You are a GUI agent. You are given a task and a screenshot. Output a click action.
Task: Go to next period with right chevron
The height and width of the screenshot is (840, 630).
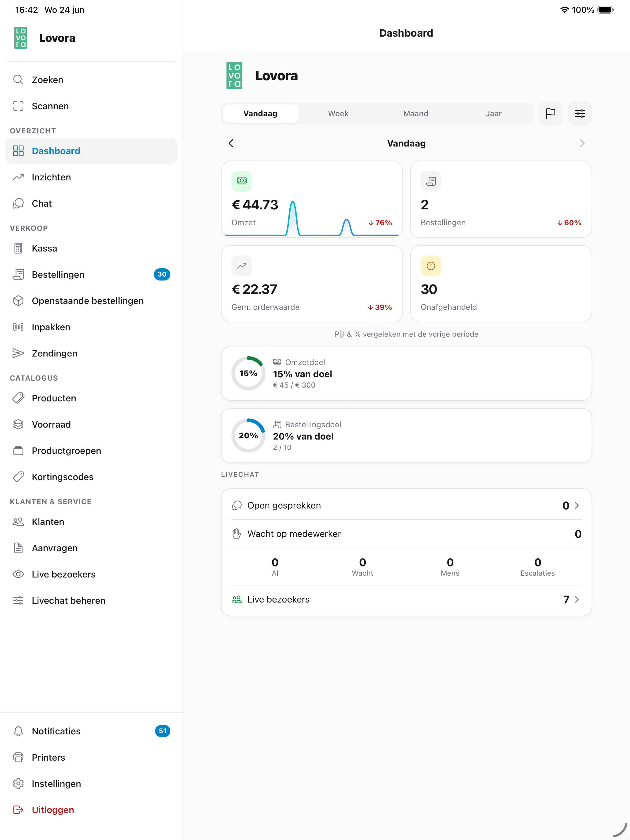[582, 143]
